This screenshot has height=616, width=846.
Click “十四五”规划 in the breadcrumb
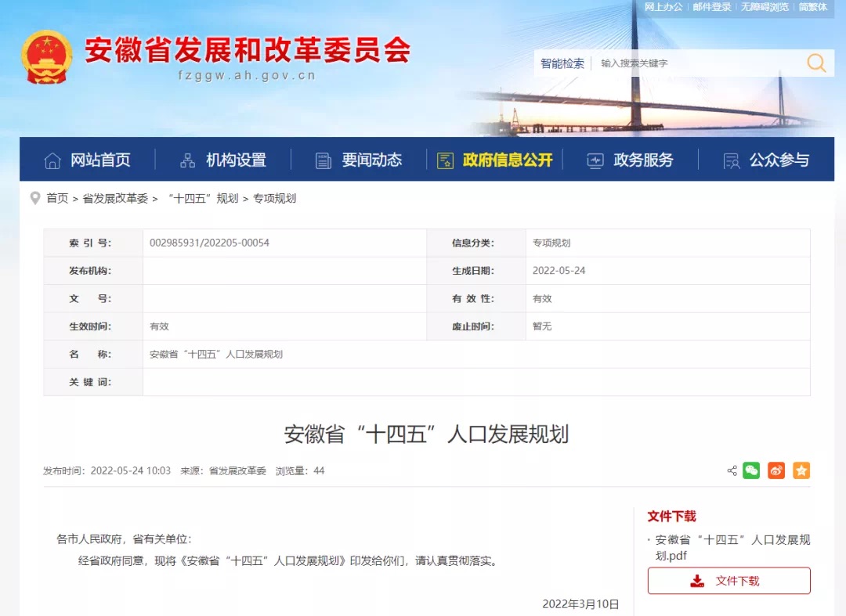pyautogui.click(x=203, y=198)
